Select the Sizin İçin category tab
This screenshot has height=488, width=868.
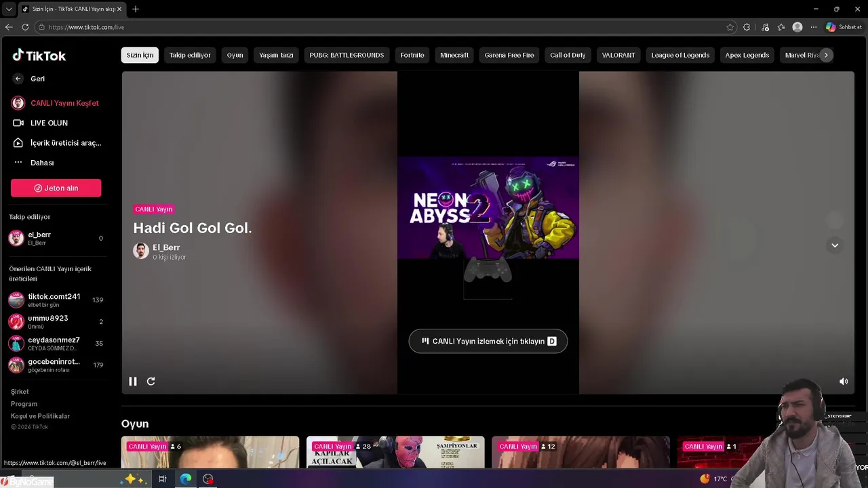coord(140,55)
